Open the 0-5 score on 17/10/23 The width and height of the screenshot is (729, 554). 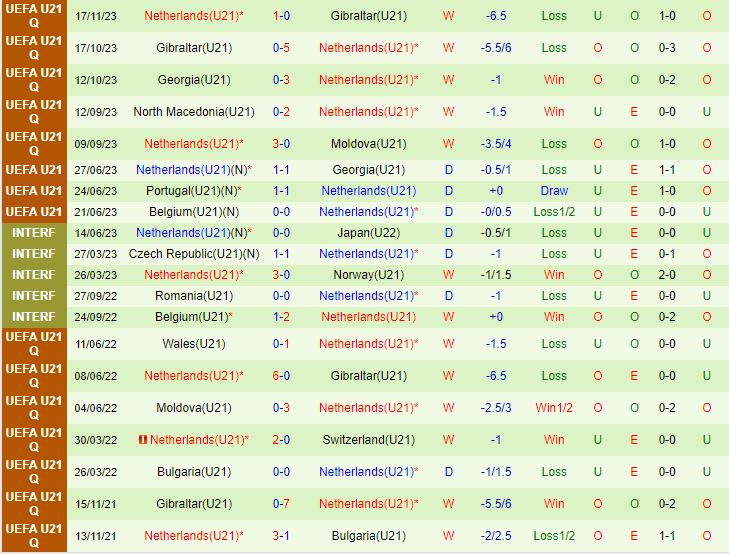pos(281,48)
